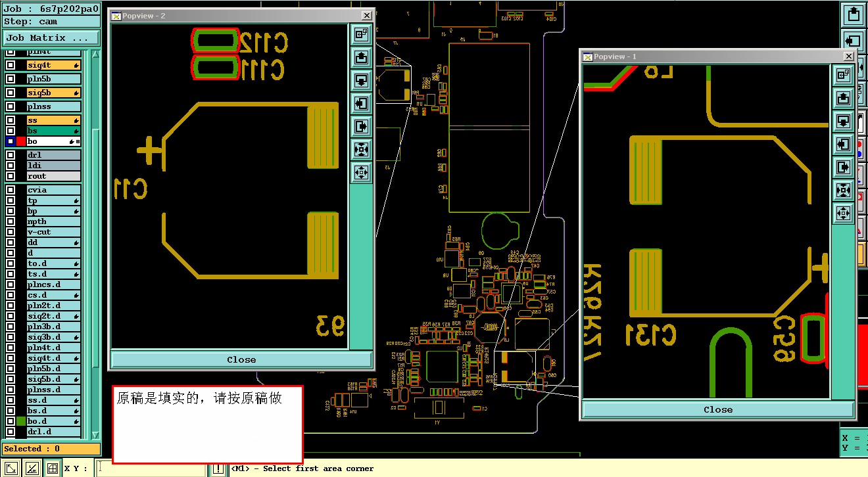Click the top window-link icon in Popview-1
Image resolution: width=868 pixels, height=477 pixels.
[843, 76]
